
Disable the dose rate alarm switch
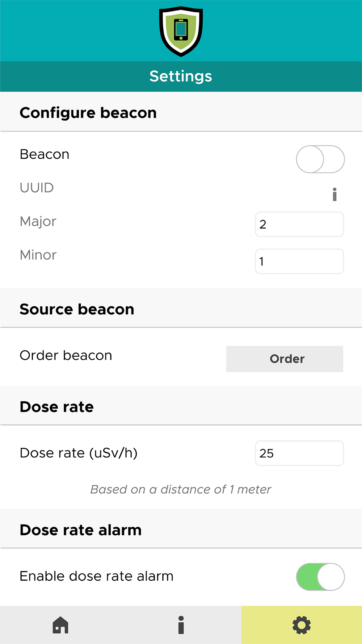[320, 577]
